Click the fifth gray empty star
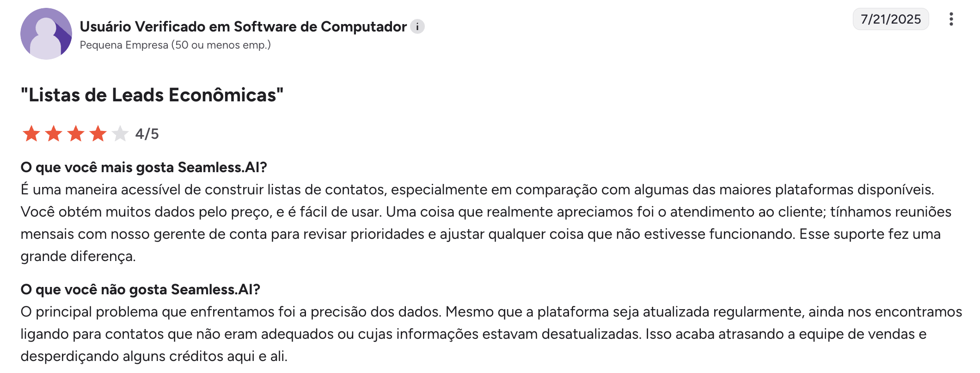Image resolution: width=980 pixels, height=373 pixels. [120, 134]
